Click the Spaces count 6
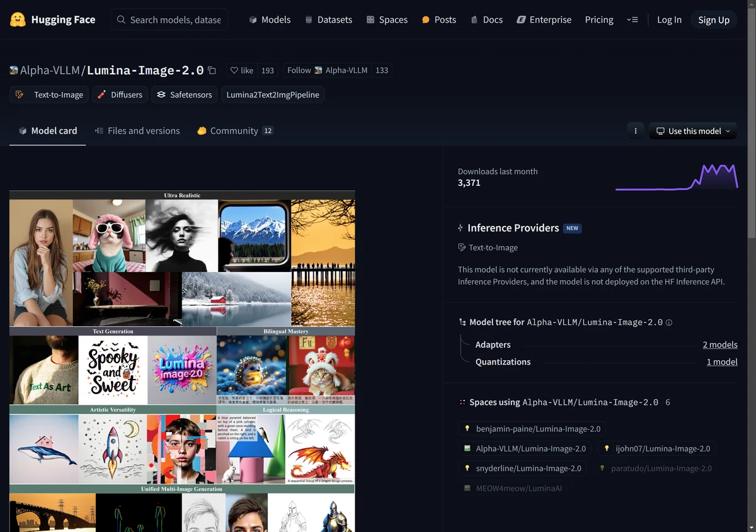This screenshot has width=756, height=532. click(x=668, y=402)
